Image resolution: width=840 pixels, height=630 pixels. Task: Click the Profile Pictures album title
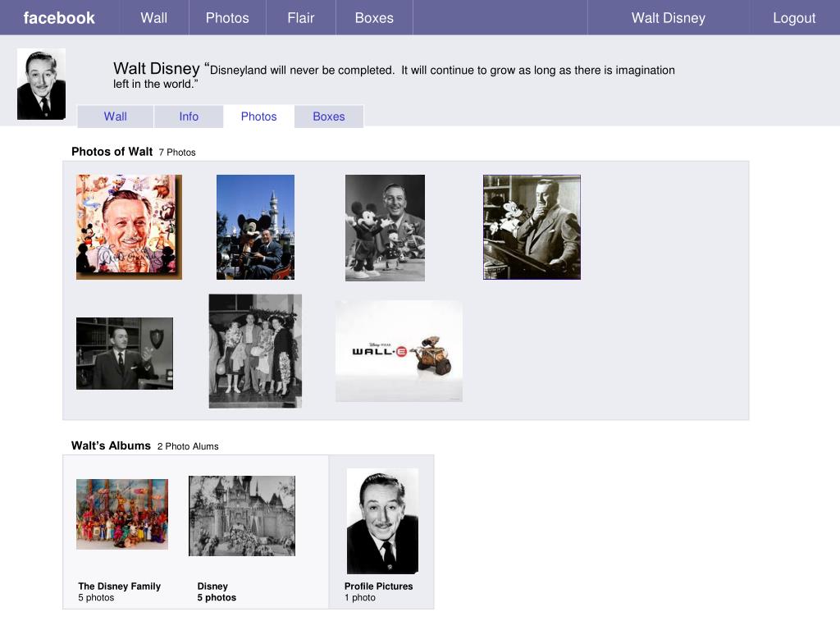[x=379, y=586]
